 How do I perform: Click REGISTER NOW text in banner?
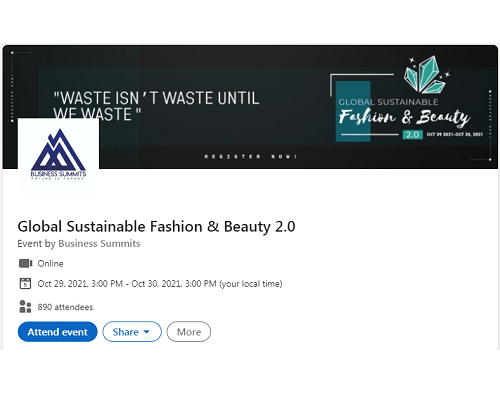point(251,156)
